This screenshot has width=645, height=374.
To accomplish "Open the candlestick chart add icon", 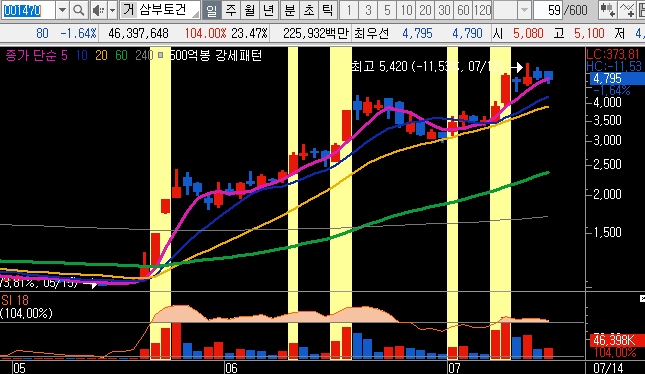I will [608, 10].
